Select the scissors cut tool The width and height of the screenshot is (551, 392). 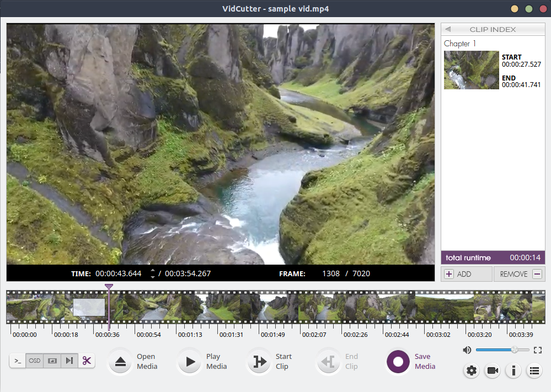pos(87,360)
